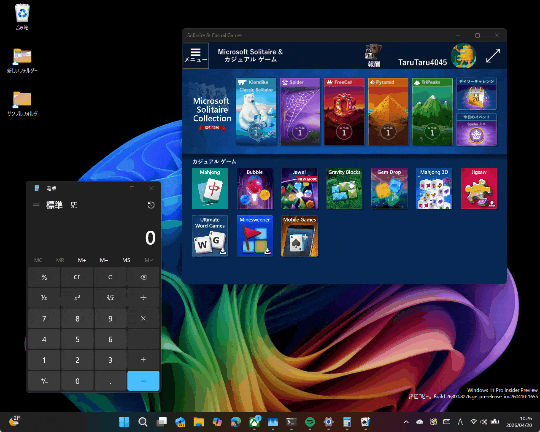The width and height of the screenshot is (540, 432).
Task: Click the blue equals key in Calculator
Action: [143, 381]
